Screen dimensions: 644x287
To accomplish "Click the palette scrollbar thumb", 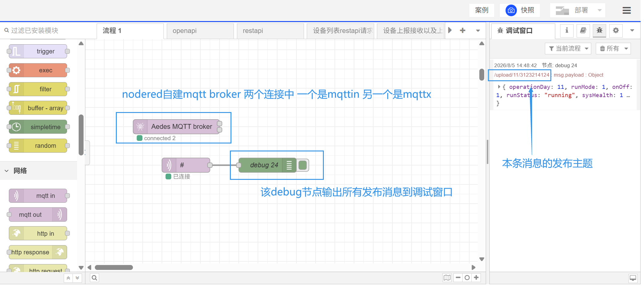I will tap(81, 135).
